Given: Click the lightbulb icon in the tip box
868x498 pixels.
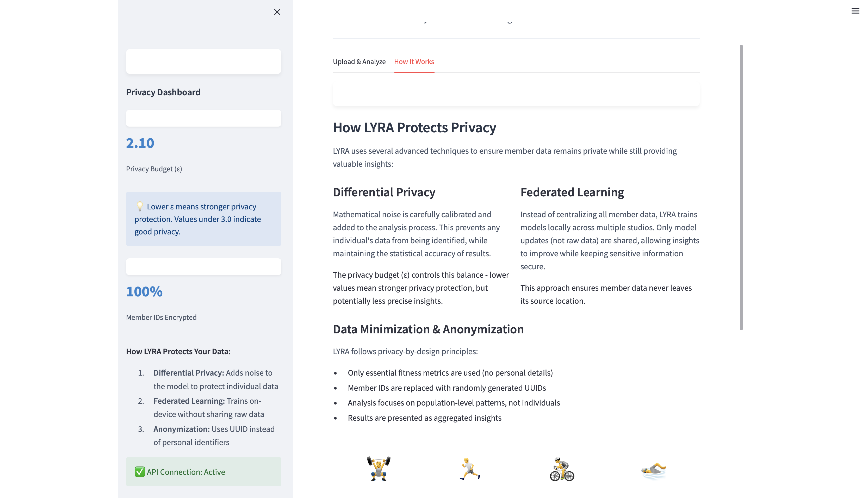Looking at the screenshot, I should (x=140, y=206).
